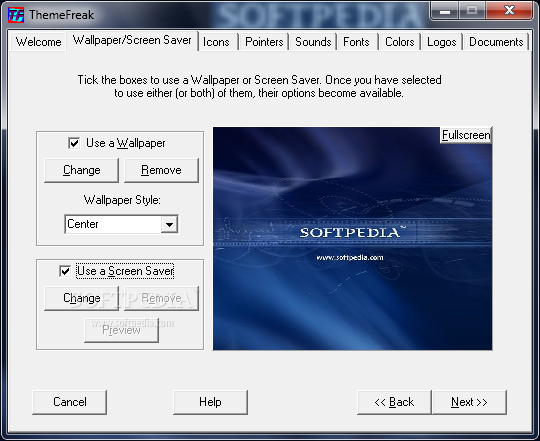The height and width of the screenshot is (441, 540).
Task: Open Help
Action: 210,402
